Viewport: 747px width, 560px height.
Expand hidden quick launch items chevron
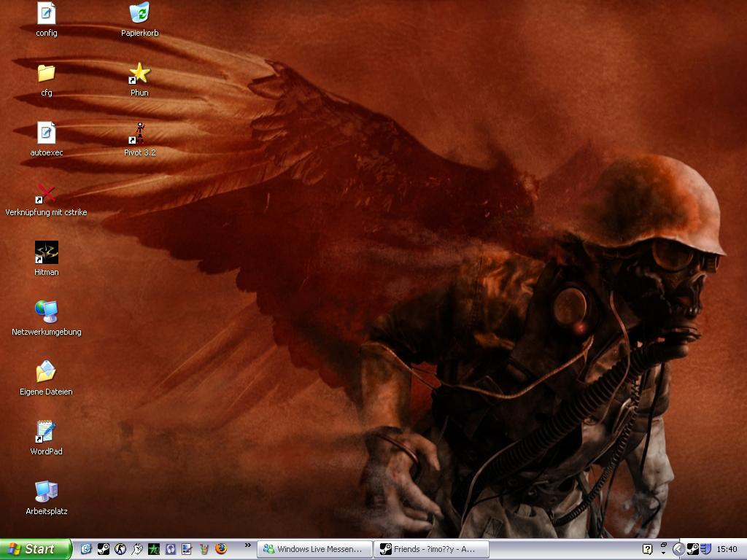pos(248,545)
